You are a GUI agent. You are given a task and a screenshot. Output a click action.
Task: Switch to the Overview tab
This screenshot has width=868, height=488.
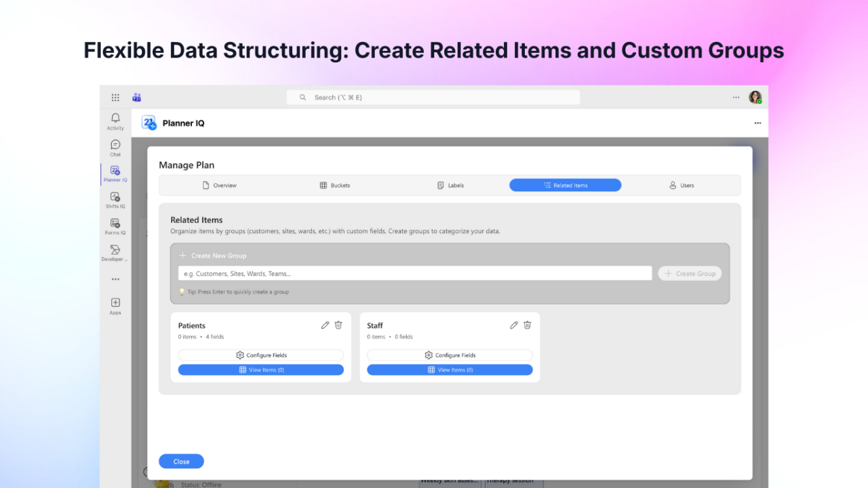[220, 185]
